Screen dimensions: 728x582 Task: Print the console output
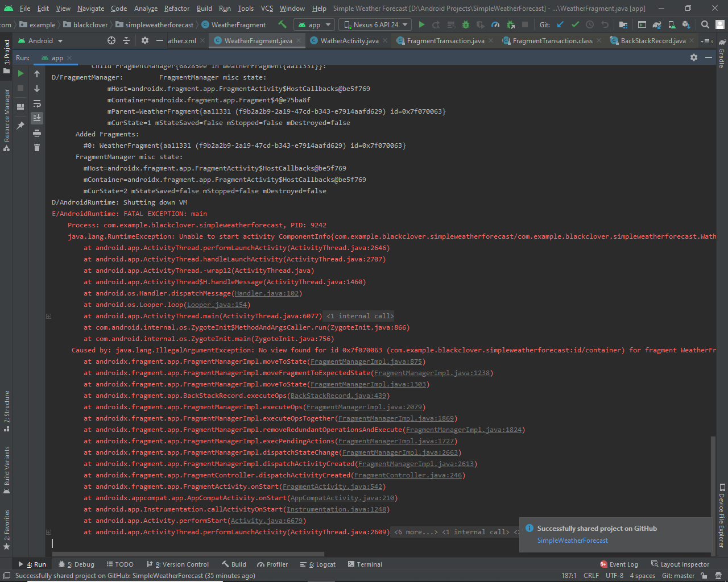[x=37, y=133]
